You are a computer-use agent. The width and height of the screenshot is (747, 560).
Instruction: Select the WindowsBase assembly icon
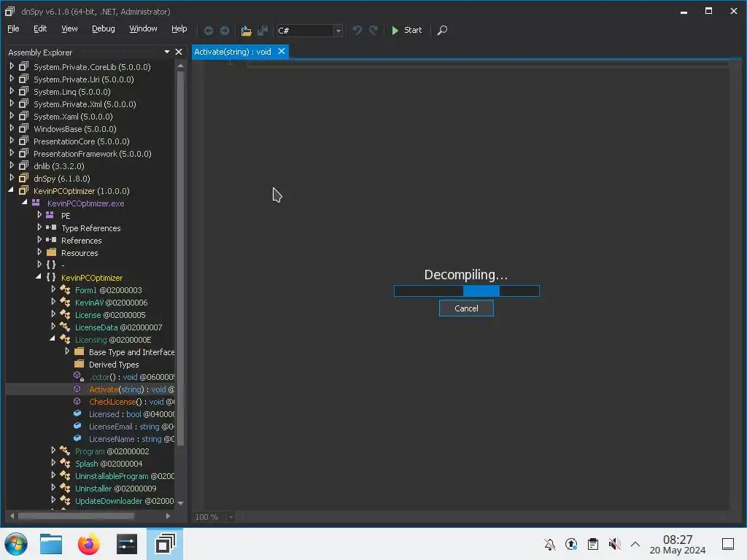point(23,128)
